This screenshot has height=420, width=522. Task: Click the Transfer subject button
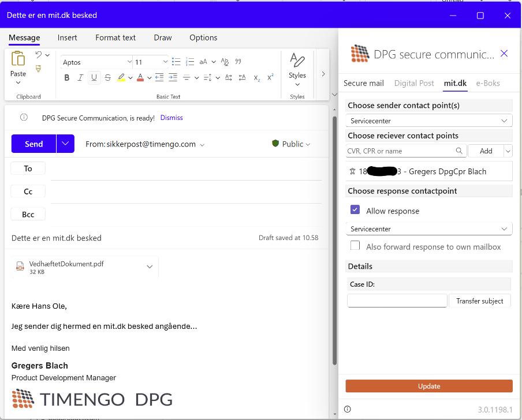tap(480, 301)
